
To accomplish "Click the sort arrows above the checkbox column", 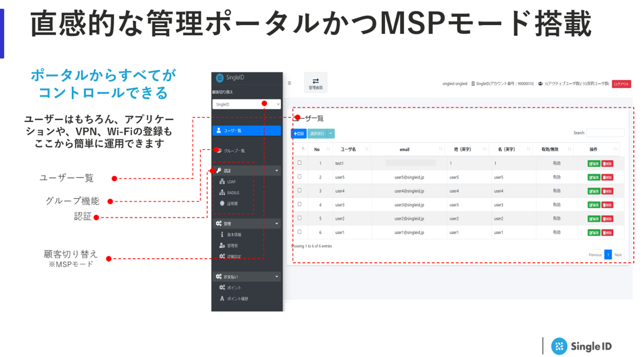I will pos(303,149).
